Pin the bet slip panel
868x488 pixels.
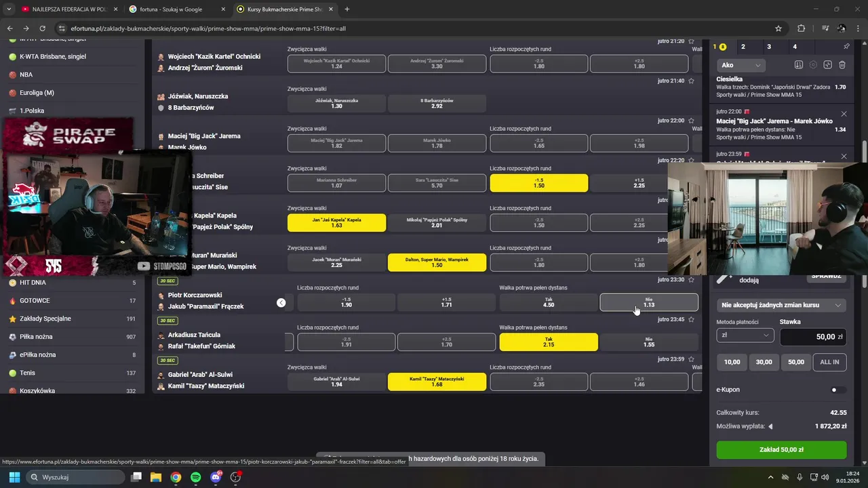[846, 47]
